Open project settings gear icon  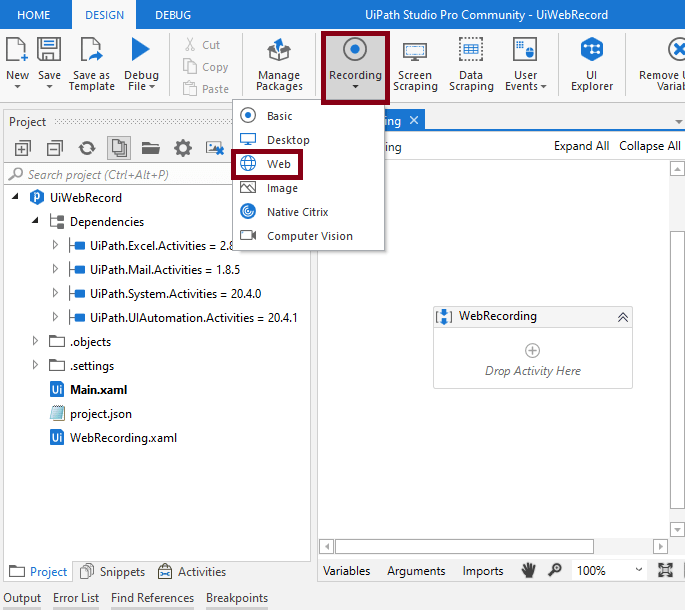(x=183, y=149)
